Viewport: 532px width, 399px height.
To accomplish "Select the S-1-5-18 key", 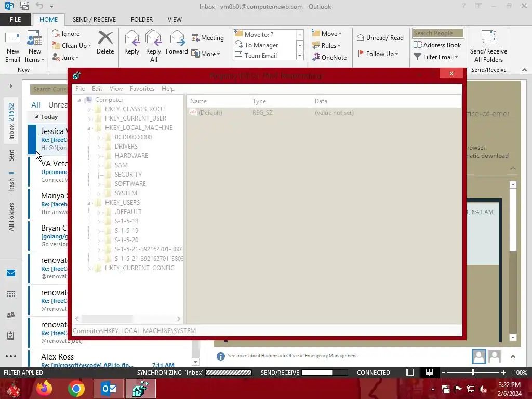I will (x=127, y=221).
